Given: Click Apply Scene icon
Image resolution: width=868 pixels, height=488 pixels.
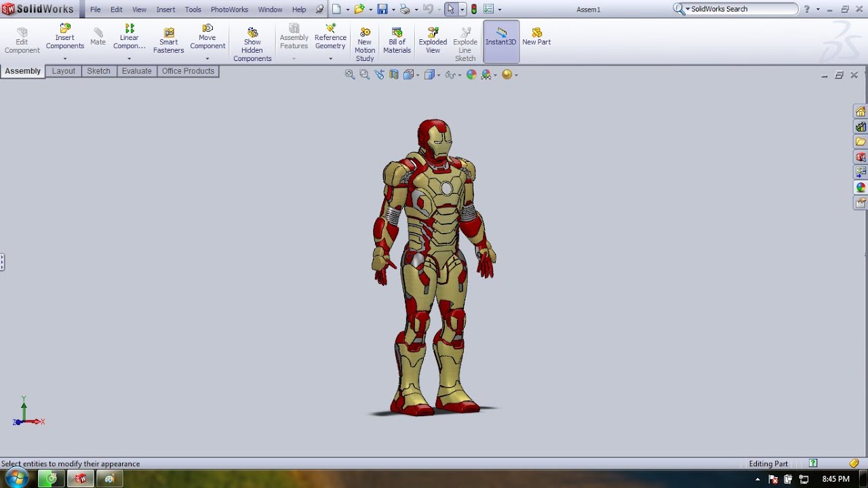Looking at the screenshot, I should [486, 75].
